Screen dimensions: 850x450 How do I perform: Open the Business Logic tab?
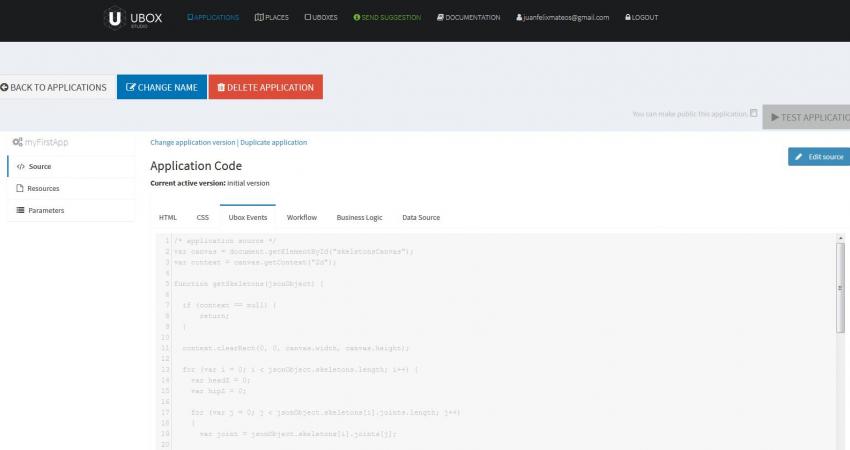tap(359, 217)
